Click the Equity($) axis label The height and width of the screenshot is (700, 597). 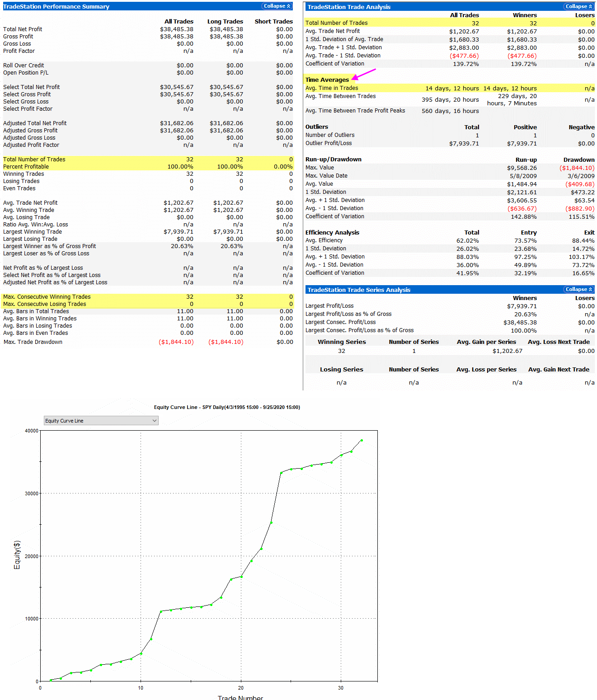click(x=17, y=555)
